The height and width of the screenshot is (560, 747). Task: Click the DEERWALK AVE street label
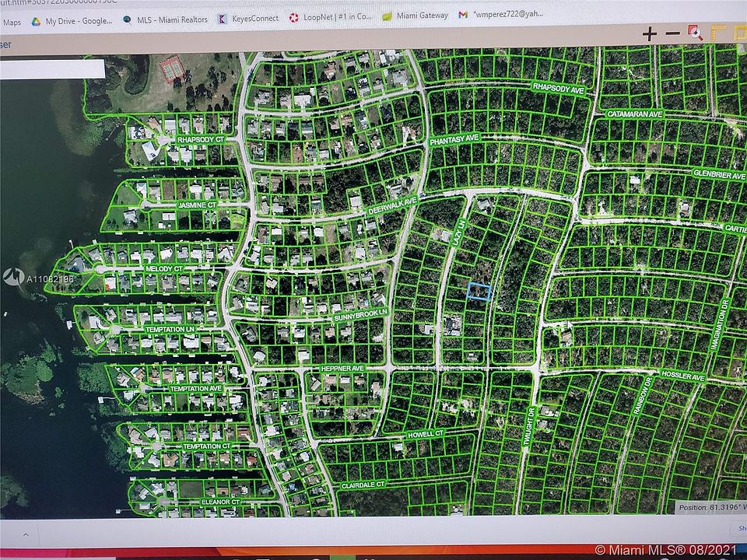tap(393, 205)
